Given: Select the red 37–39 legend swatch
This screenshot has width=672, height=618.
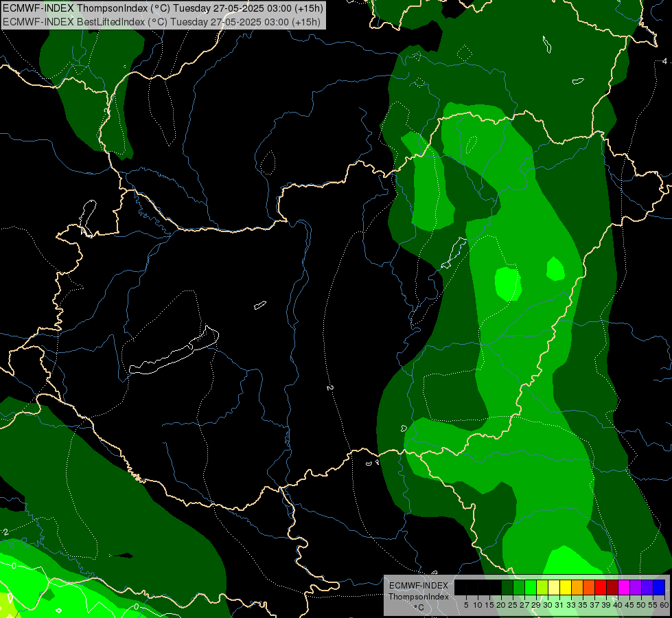Looking at the screenshot, I should pos(601,587).
